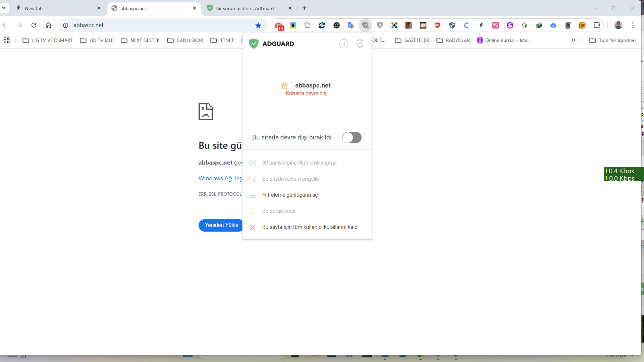Click the 30 saniyeliğine filtreleme yapma icon

point(253,163)
